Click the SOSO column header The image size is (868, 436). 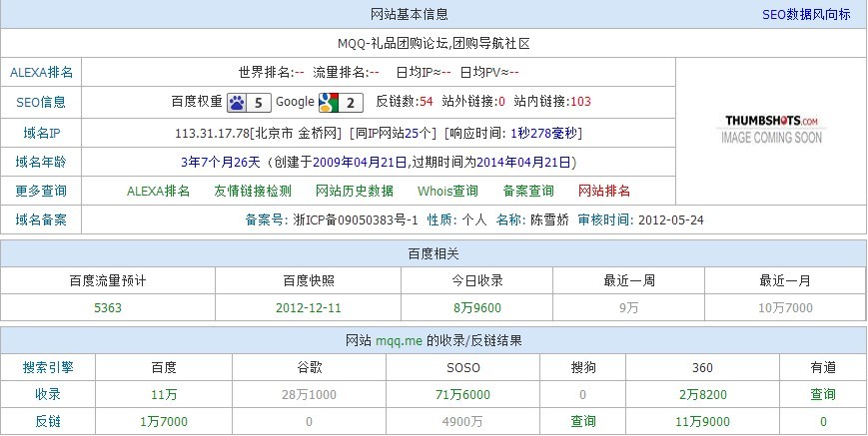click(463, 367)
